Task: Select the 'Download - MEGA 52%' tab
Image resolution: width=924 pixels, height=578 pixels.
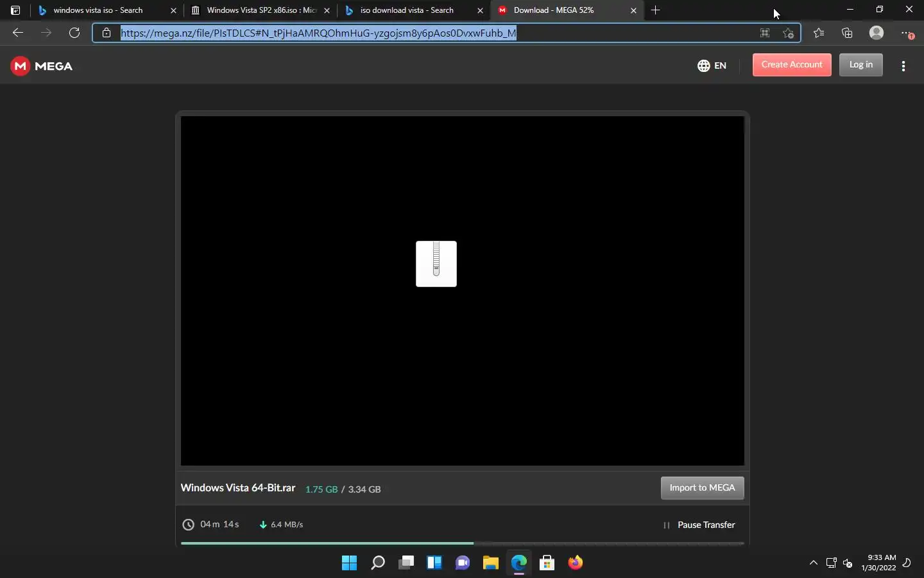Action: tap(567, 10)
